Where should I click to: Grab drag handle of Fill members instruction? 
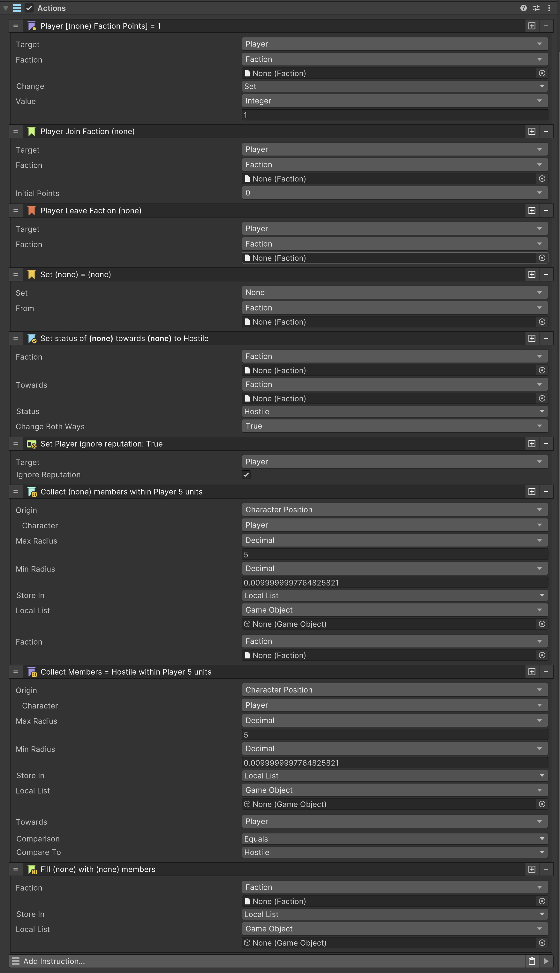[16, 869]
